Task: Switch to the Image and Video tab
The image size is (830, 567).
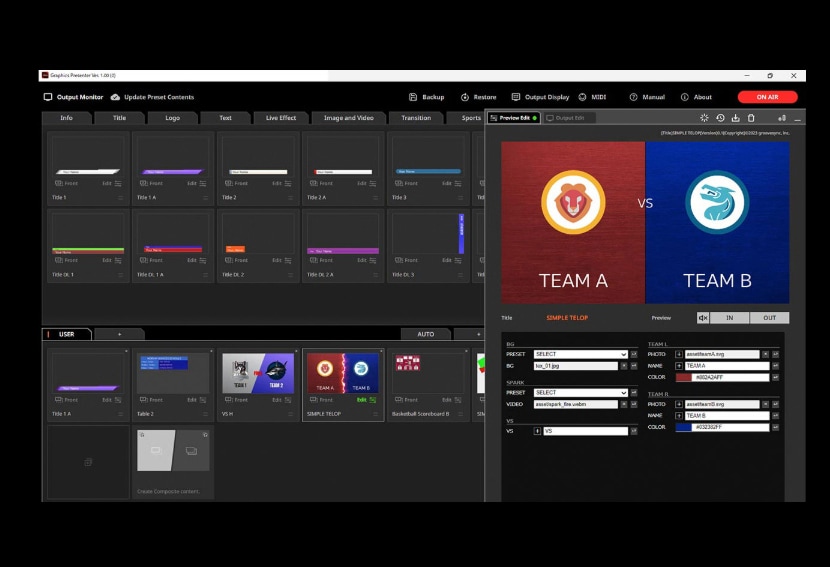Action: pyautogui.click(x=347, y=118)
